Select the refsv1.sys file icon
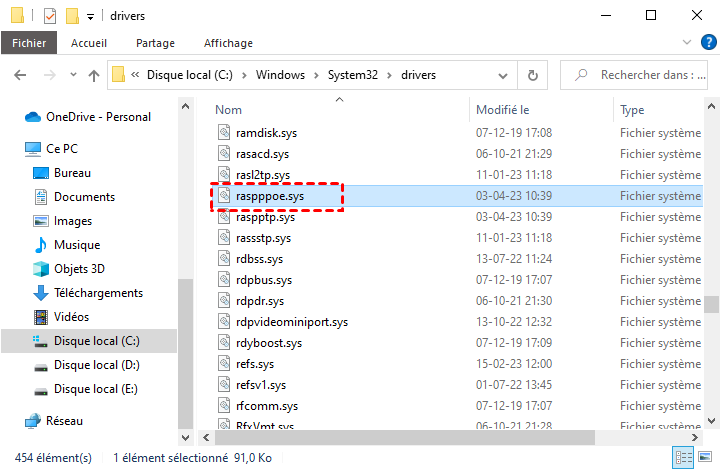The height and width of the screenshot is (470, 721). pos(224,384)
